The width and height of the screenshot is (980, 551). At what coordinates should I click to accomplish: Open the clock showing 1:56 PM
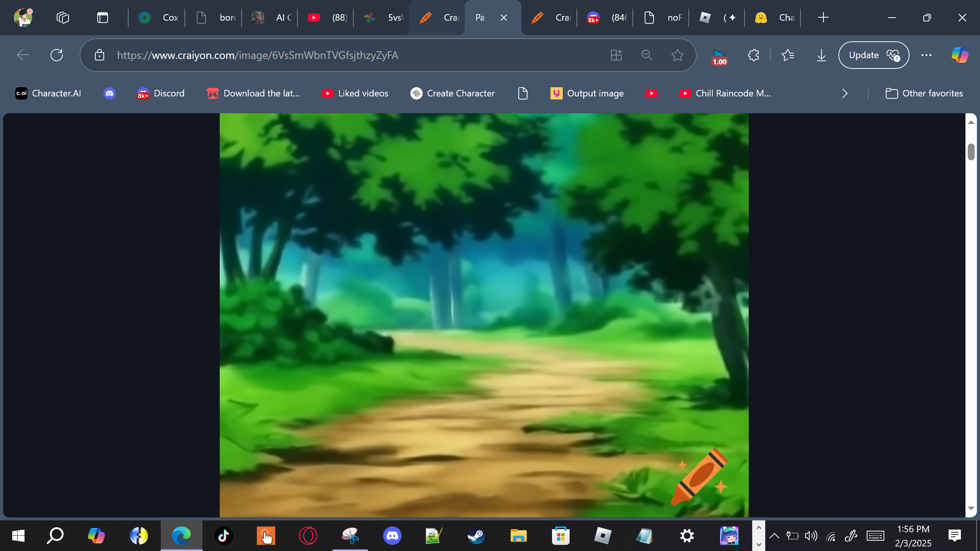coord(913,536)
